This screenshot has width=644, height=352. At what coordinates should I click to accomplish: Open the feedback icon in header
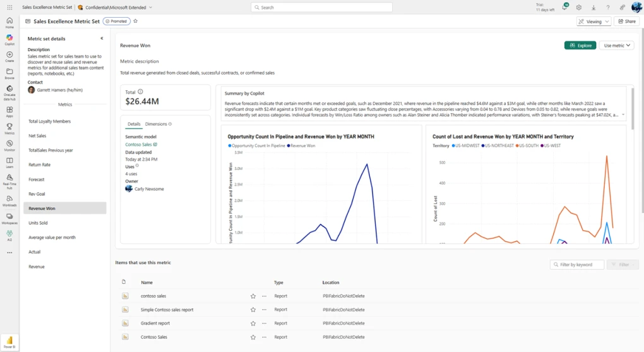coord(623,8)
